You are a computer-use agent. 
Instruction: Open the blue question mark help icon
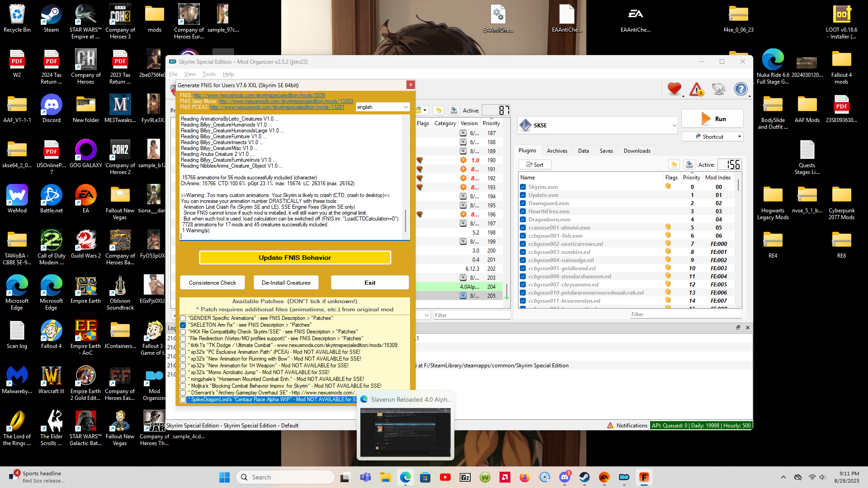(x=741, y=89)
